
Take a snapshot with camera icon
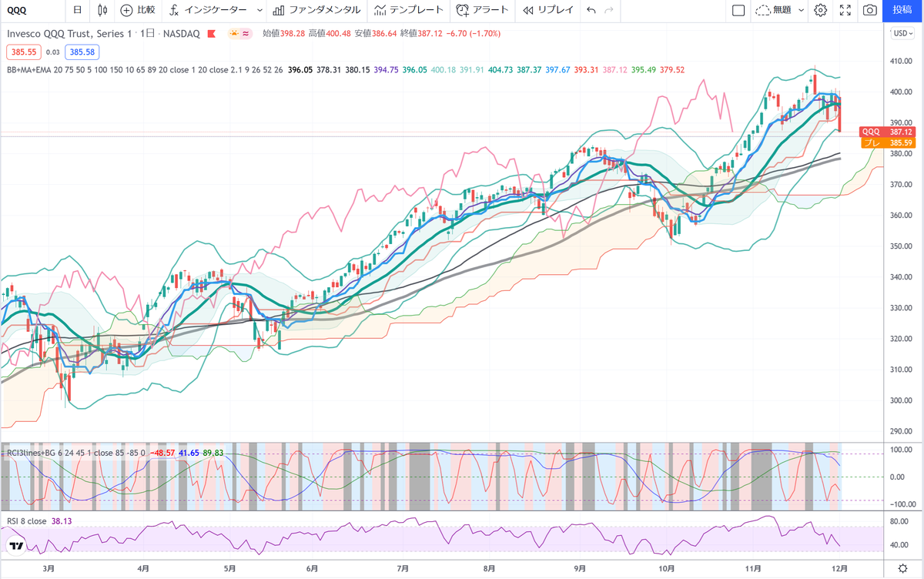tap(870, 10)
